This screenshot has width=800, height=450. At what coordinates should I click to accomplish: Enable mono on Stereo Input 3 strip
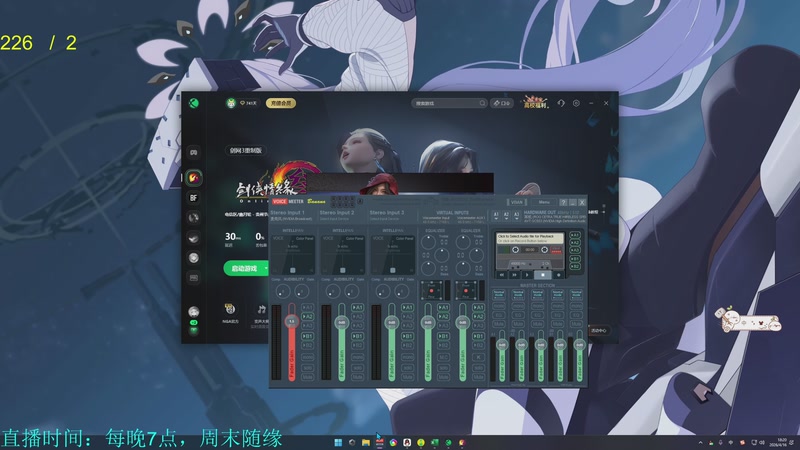pyautogui.click(x=407, y=358)
